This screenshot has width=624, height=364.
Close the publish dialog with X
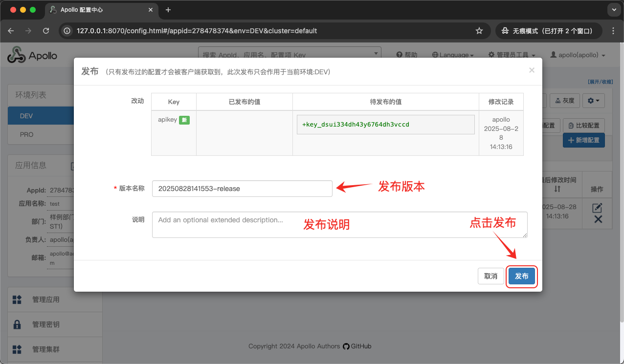coord(532,70)
